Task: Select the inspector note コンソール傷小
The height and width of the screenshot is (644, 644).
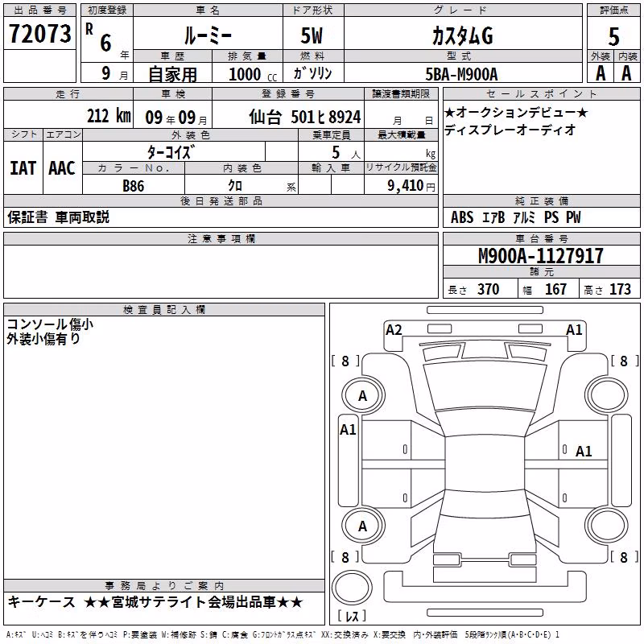Action: click(50, 324)
